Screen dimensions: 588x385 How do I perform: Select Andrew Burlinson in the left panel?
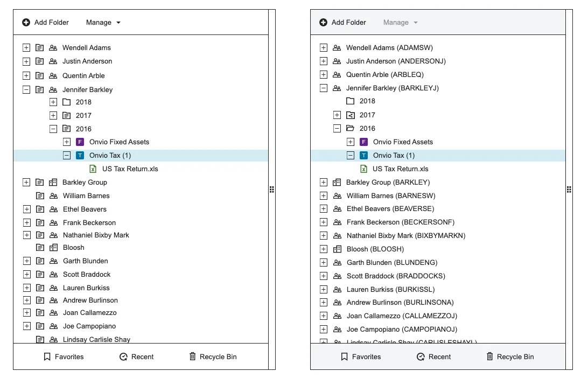[x=90, y=300]
